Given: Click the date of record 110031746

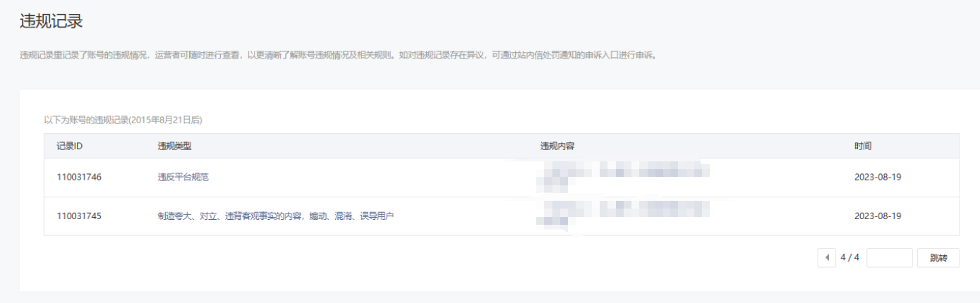Looking at the screenshot, I should point(878,178).
